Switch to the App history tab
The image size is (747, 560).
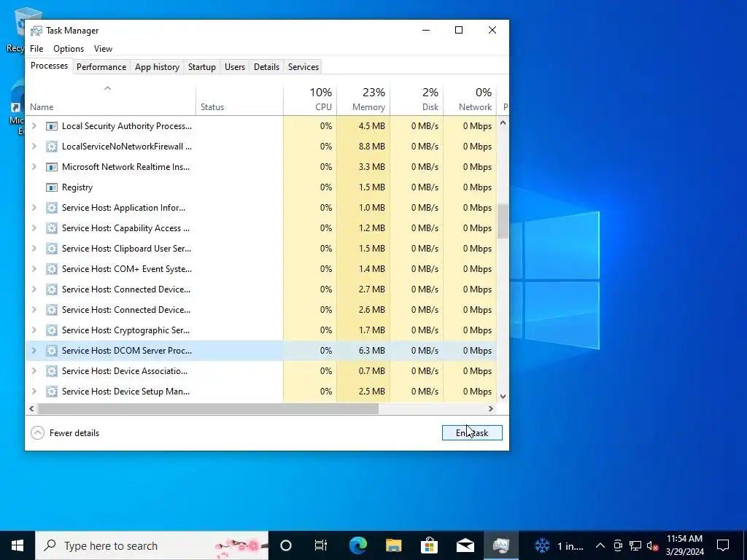(158, 67)
